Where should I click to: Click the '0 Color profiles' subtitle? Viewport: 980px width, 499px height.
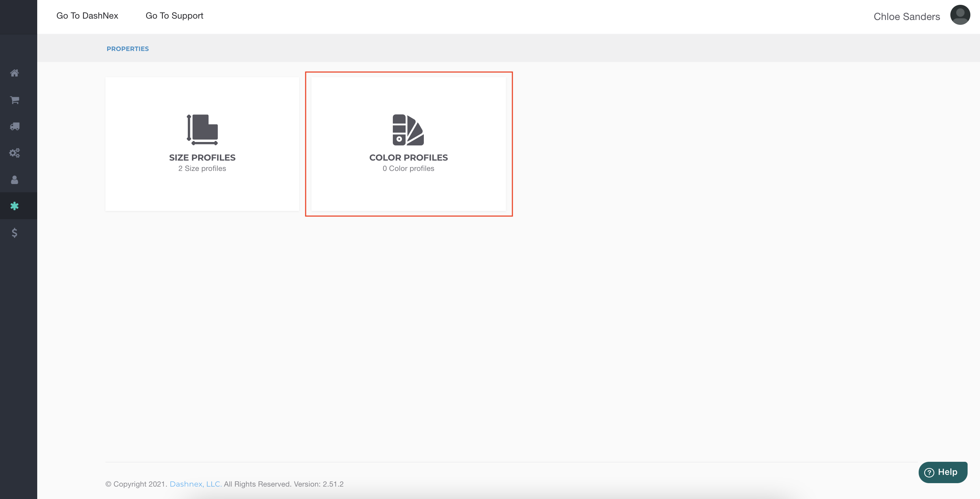[408, 169]
